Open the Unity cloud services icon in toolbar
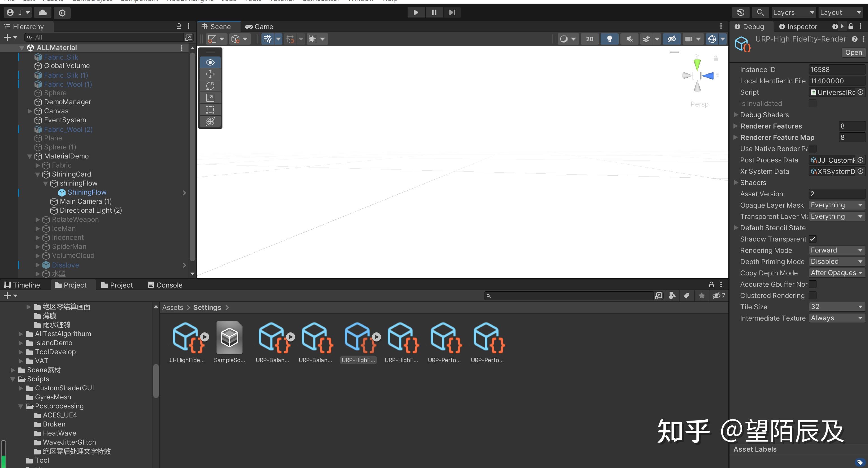The width and height of the screenshot is (868, 468). coord(42,12)
